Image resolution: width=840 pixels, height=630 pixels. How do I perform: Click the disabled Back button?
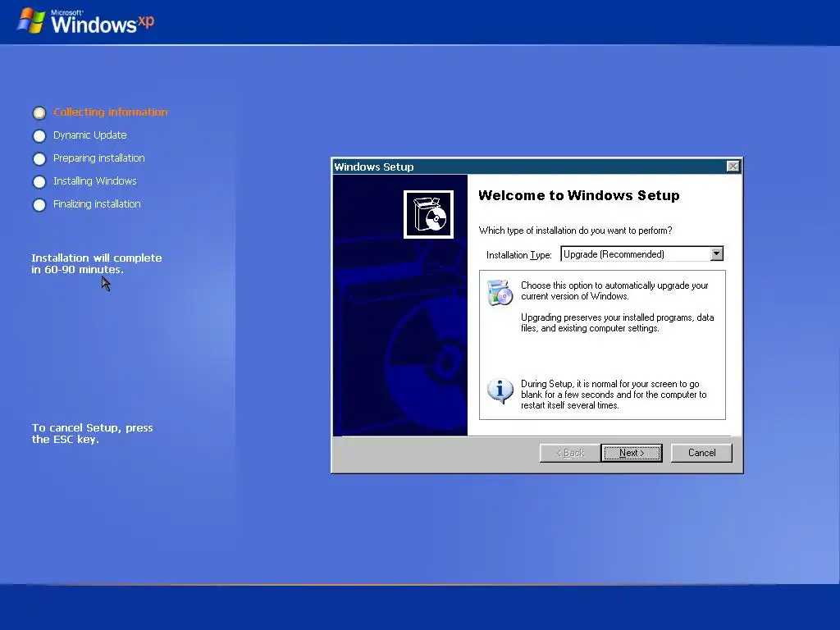[570, 453]
